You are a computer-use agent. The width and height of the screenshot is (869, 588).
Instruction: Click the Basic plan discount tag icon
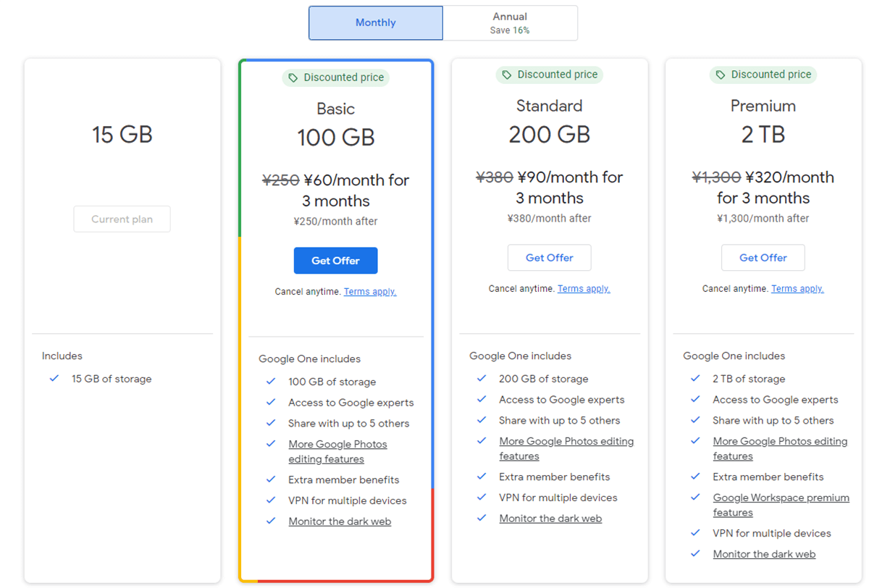[293, 77]
